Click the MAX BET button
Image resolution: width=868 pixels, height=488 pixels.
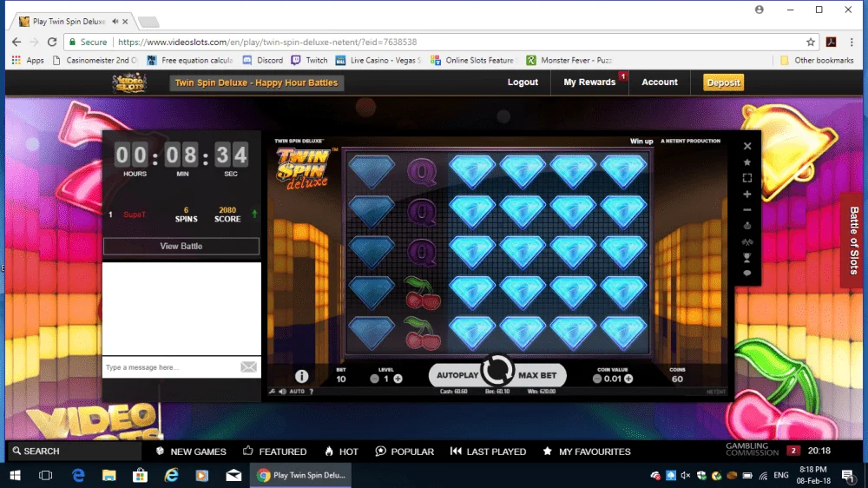click(537, 376)
